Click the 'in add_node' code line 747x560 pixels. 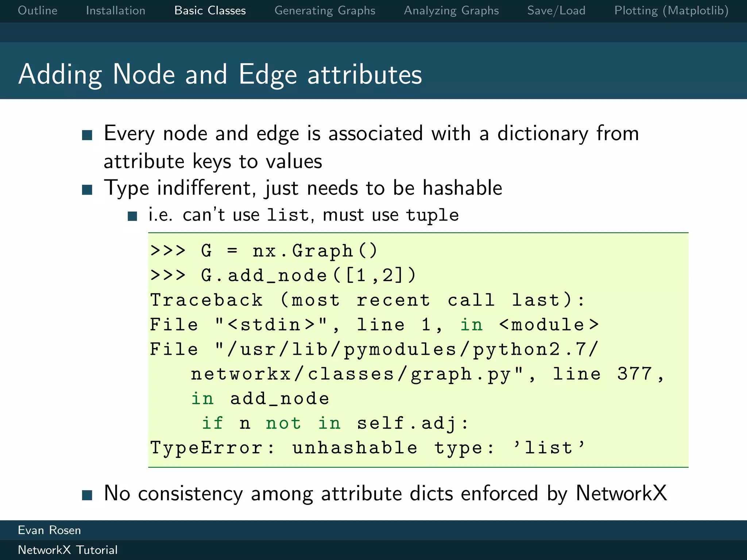coord(260,399)
